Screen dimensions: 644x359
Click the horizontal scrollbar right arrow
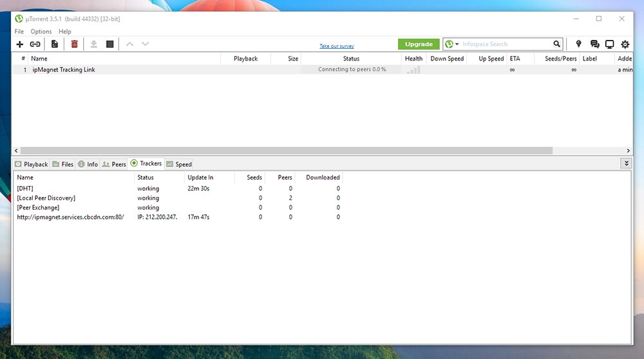[x=629, y=151]
